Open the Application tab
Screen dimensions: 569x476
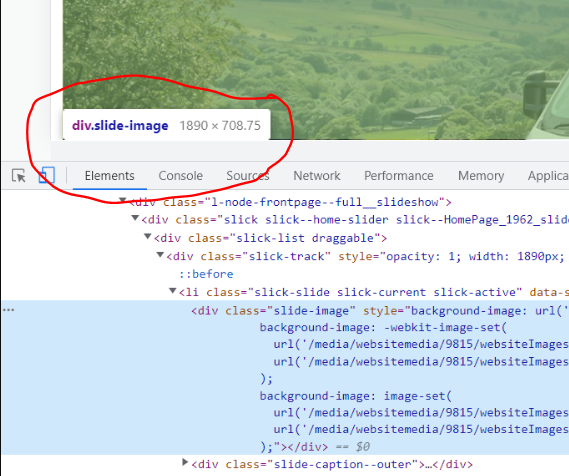(548, 176)
